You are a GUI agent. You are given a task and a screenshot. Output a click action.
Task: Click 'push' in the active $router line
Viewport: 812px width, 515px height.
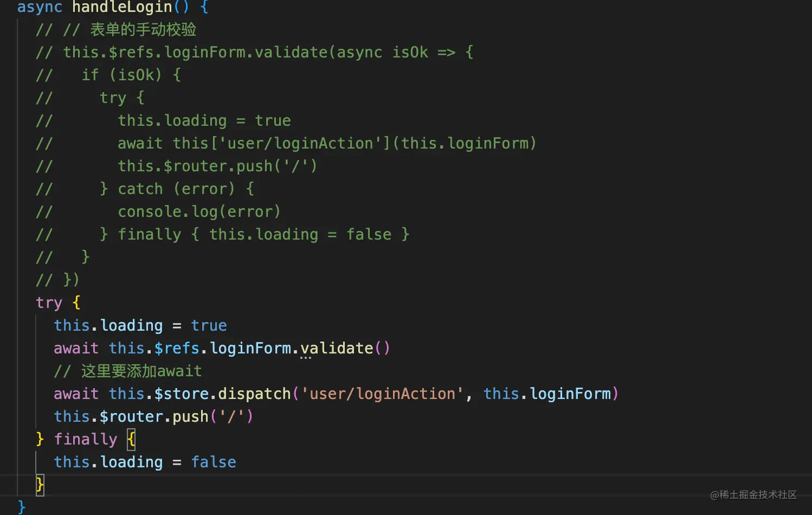[x=191, y=416]
